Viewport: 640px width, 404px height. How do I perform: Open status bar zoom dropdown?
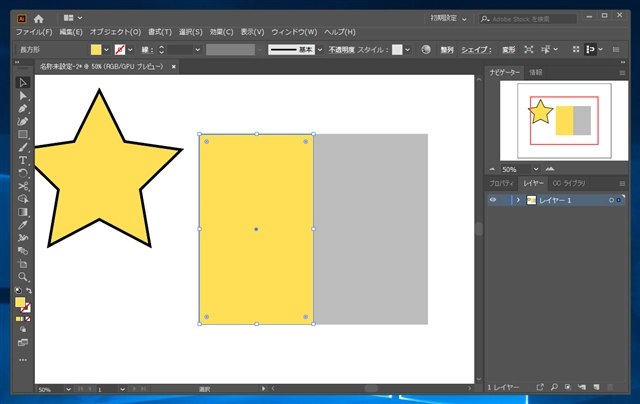click(68, 389)
